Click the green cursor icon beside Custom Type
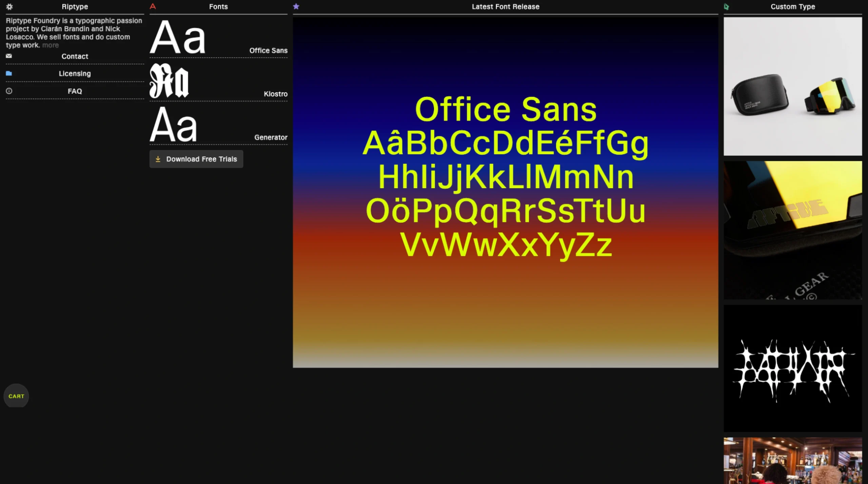Image resolution: width=868 pixels, height=484 pixels. click(x=726, y=6)
